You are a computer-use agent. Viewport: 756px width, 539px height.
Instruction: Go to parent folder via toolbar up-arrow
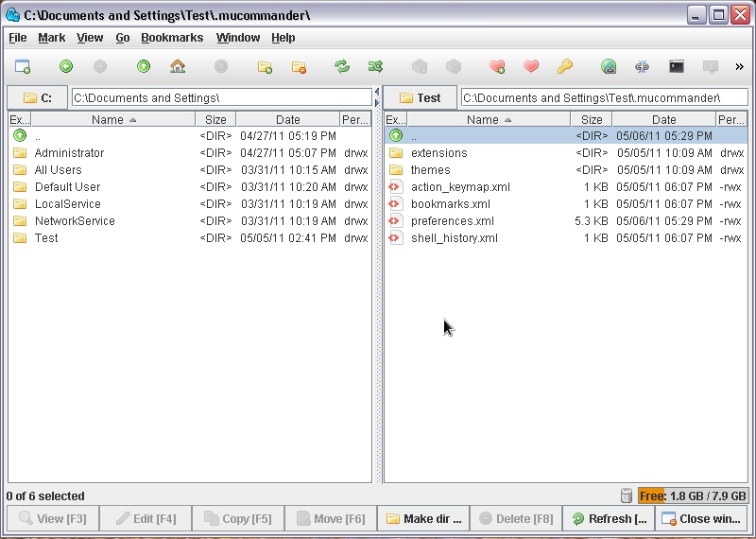coord(144,66)
